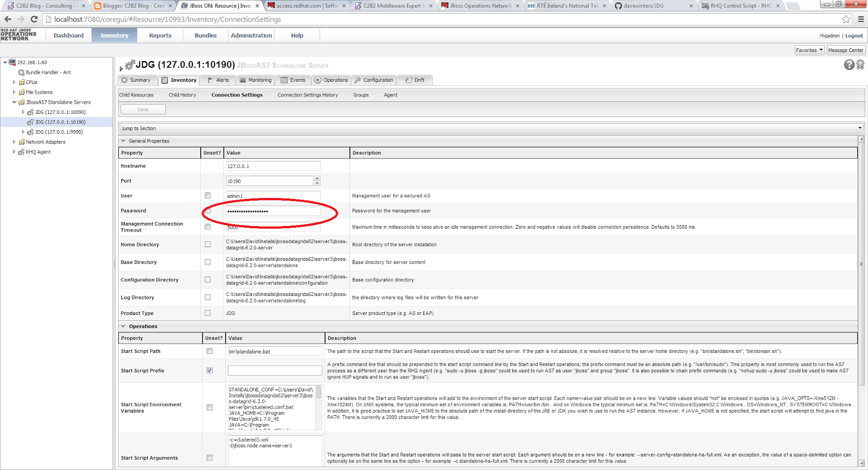Image resolution: width=868 pixels, height=470 pixels.
Task: Click the browser forward arrow
Action: [x=21, y=19]
